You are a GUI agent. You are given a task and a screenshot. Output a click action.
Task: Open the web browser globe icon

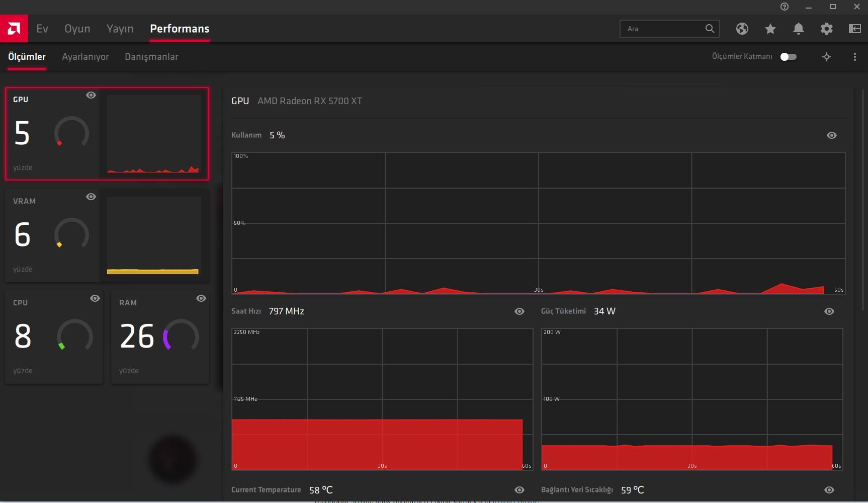742,29
